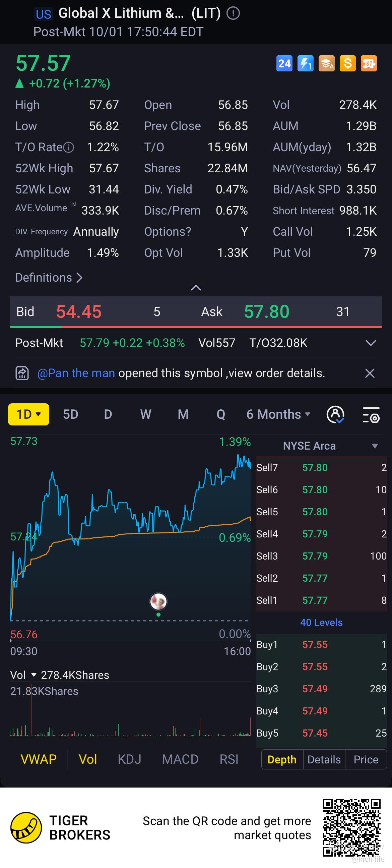Tap the QR code image
The width and height of the screenshot is (392, 868).
point(351,827)
